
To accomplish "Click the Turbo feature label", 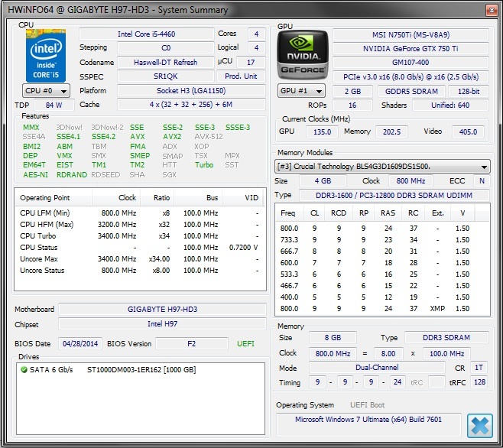I will (x=204, y=165).
